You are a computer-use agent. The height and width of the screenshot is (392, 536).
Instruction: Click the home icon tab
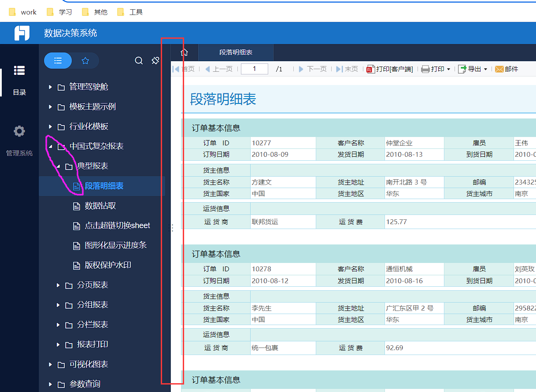[x=185, y=52]
